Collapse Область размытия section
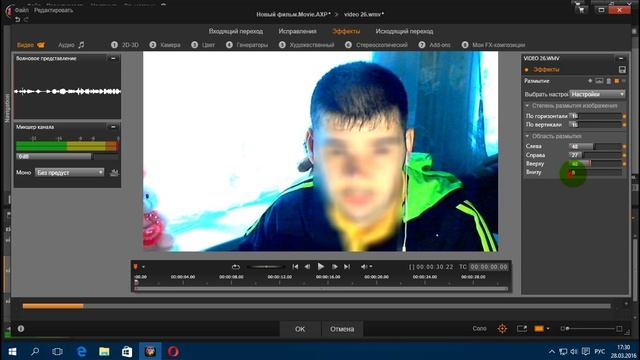This screenshot has width=640, height=360. 527,136
